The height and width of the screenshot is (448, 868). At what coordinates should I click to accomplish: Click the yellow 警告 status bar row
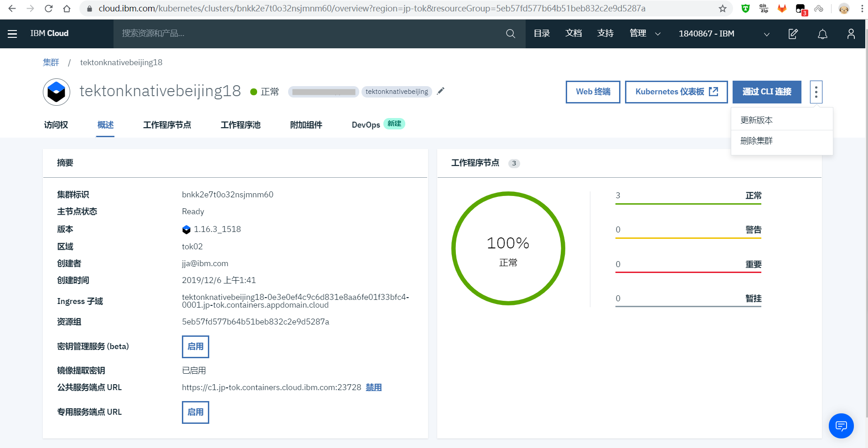[688, 231]
